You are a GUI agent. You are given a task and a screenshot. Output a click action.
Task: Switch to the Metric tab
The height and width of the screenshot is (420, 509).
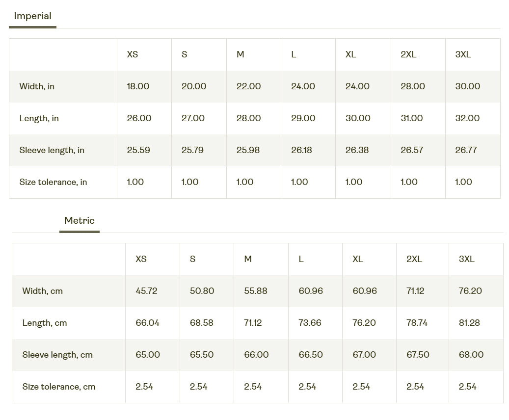[x=79, y=221]
